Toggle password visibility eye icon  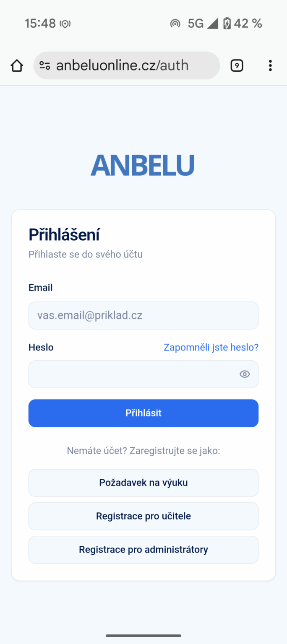[x=245, y=374]
